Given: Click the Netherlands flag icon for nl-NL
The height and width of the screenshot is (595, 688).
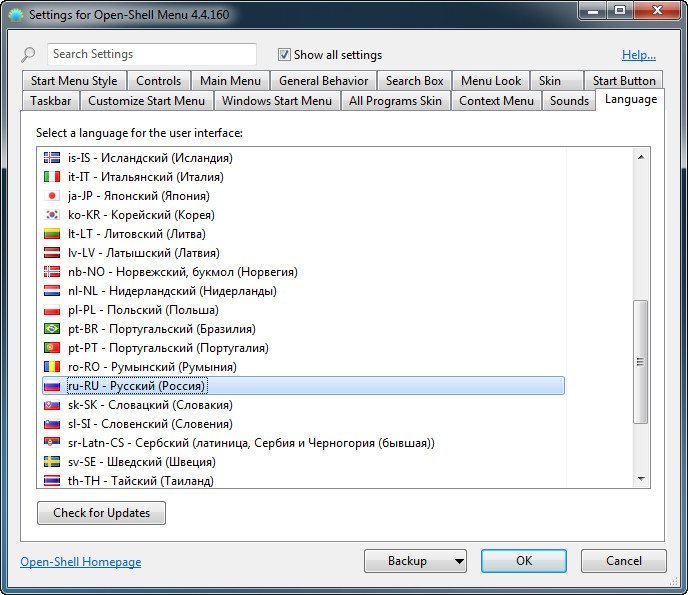Looking at the screenshot, I should point(52,290).
